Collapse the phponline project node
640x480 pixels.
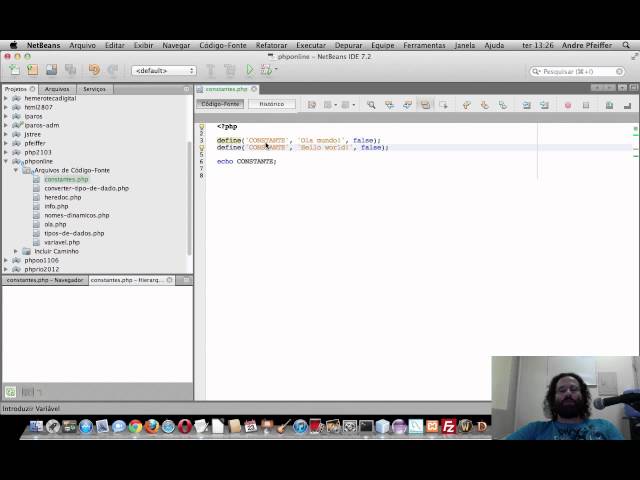(x=6, y=161)
